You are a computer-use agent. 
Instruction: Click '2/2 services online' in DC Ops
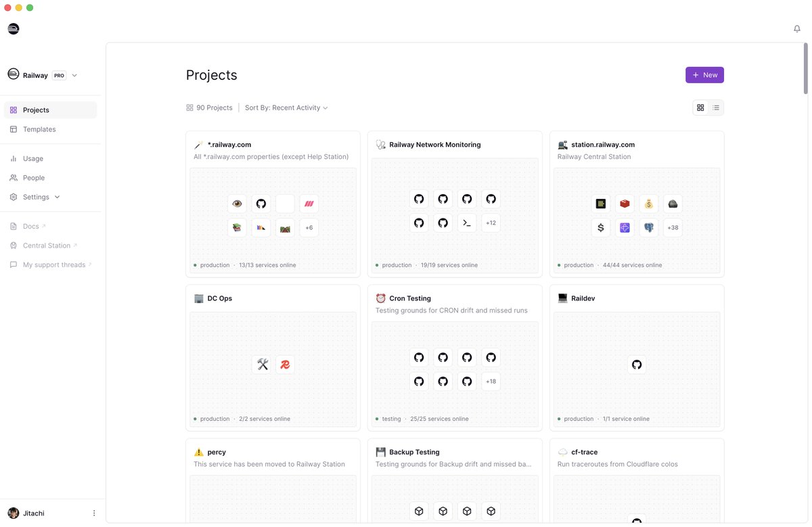[265, 419]
